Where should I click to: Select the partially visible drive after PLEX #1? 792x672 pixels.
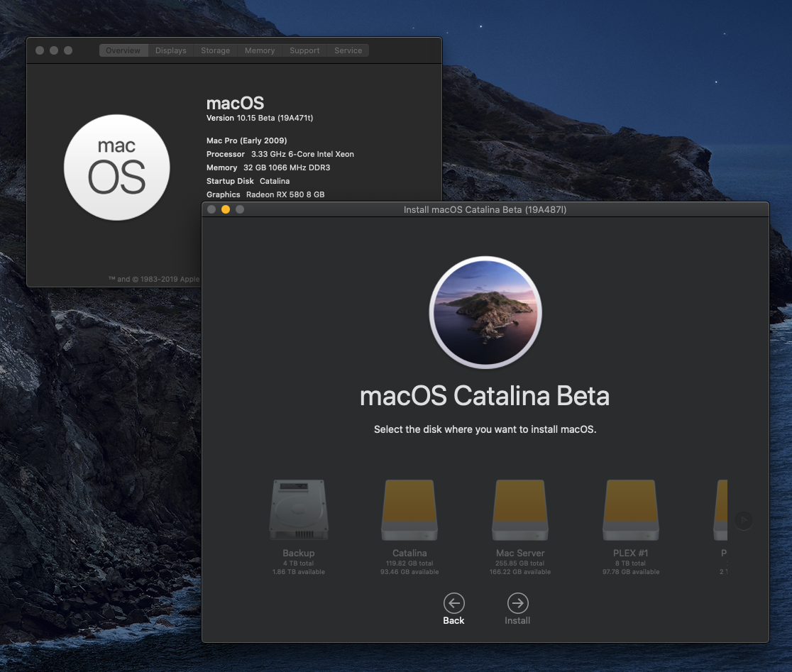(720, 509)
